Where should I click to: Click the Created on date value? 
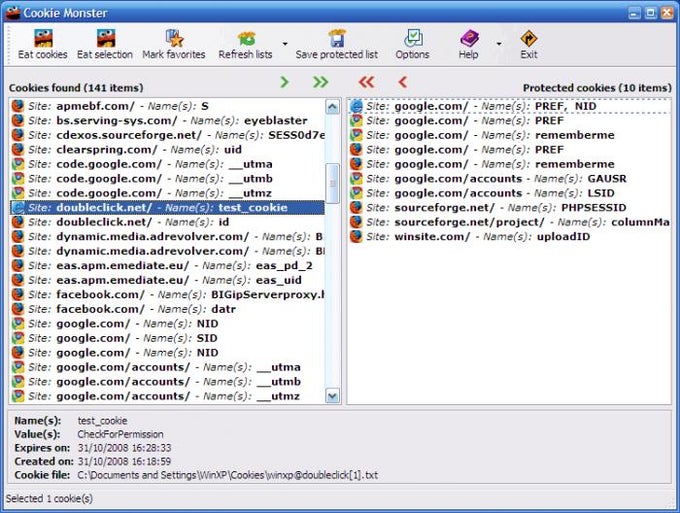(124, 461)
